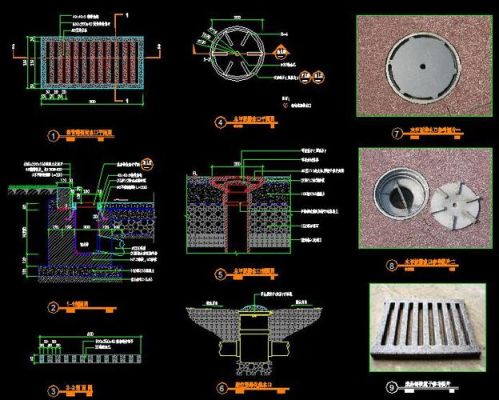The image size is (499, 400).
Task: Select the drain well section with side pipes
Action: point(254,339)
